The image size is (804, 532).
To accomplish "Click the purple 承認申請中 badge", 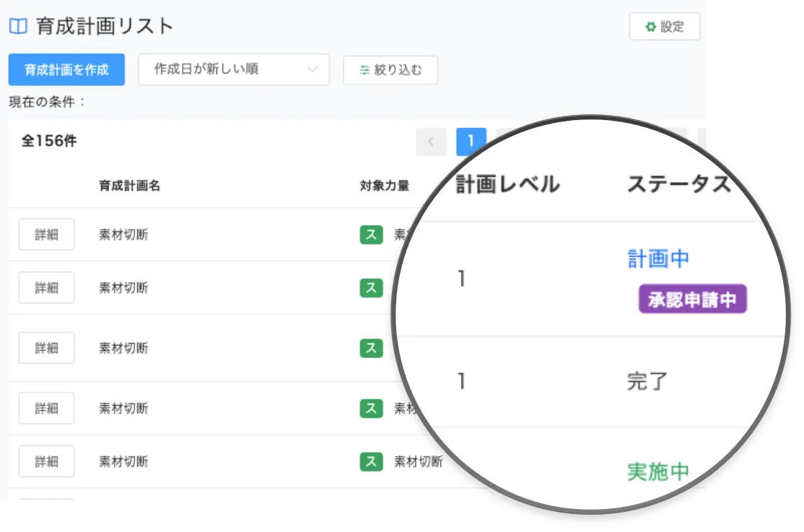I will (692, 300).
